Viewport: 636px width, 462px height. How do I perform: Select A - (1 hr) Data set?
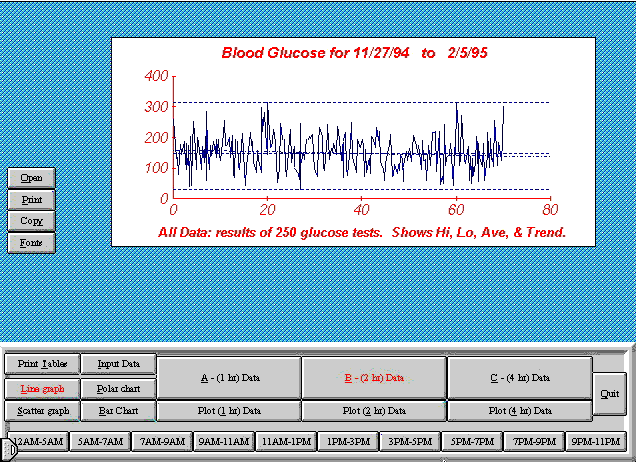(229, 378)
